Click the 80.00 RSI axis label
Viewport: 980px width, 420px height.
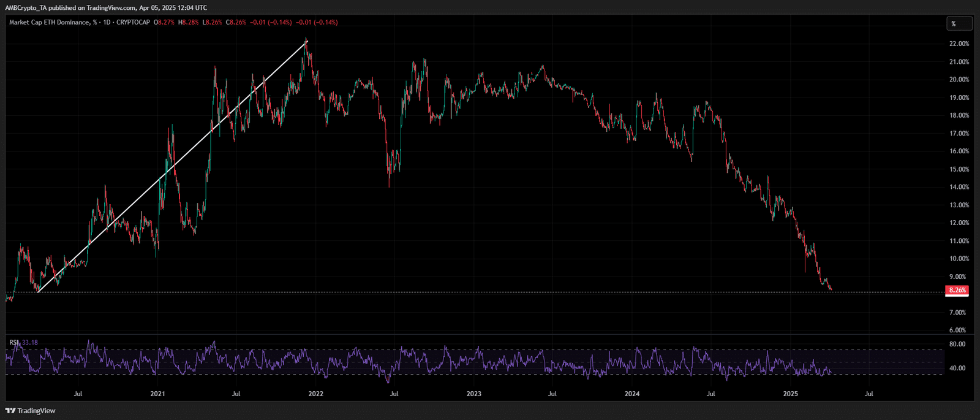957,345
